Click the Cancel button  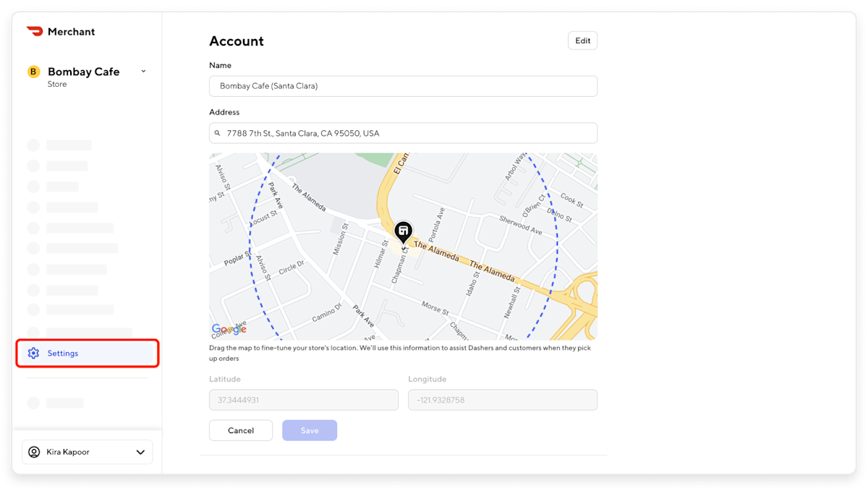pyautogui.click(x=241, y=430)
